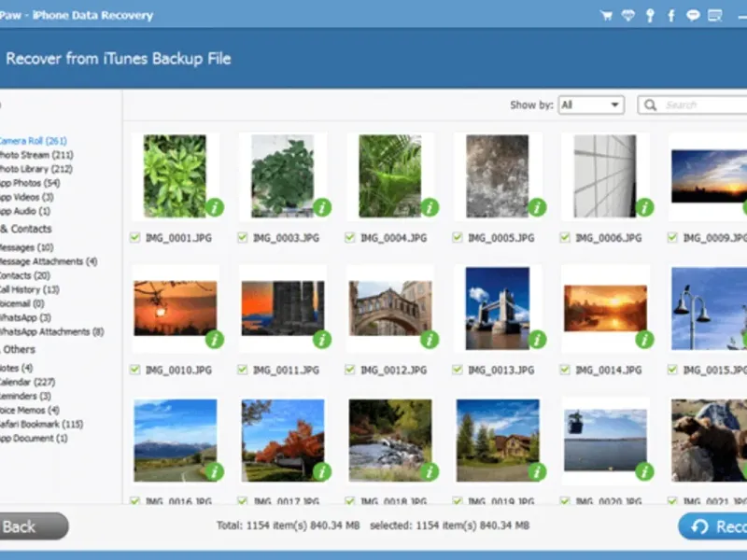The width and height of the screenshot is (747, 560).
Task: Select App Videos (3) category
Action: pos(26,197)
